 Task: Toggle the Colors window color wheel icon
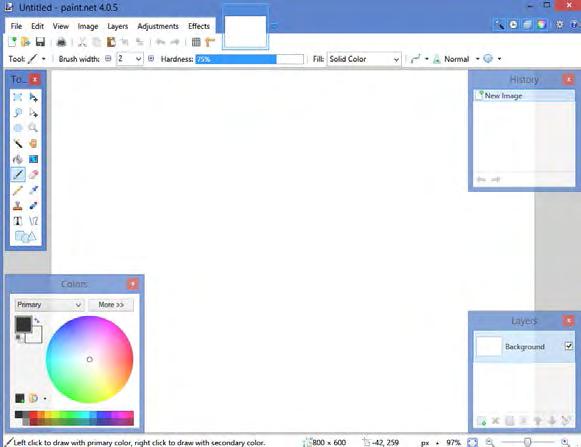point(541,25)
